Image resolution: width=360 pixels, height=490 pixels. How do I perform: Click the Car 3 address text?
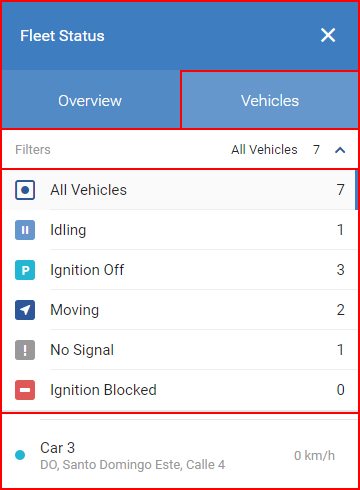coord(133,465)
